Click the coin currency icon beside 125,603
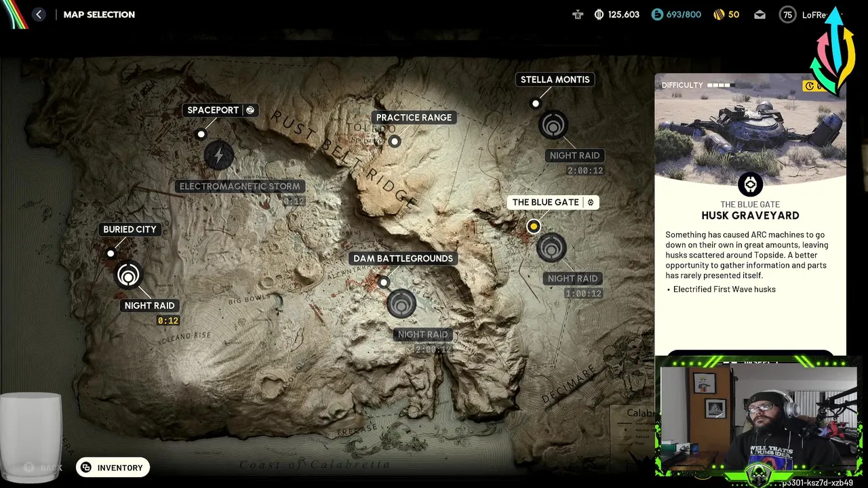The image size is (868, 488). [x=599, y=14]
